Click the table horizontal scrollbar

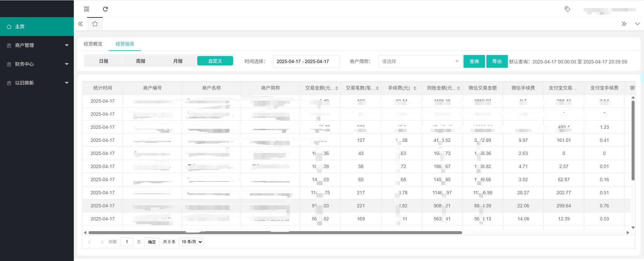point(275,232)
